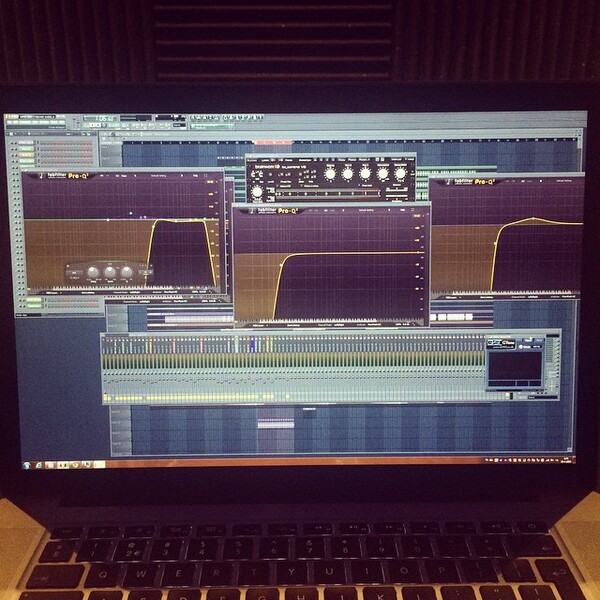Screen dimensions: 600x600
Task: Click the Windows Start orb in taskbar
Action: (27, 465)
